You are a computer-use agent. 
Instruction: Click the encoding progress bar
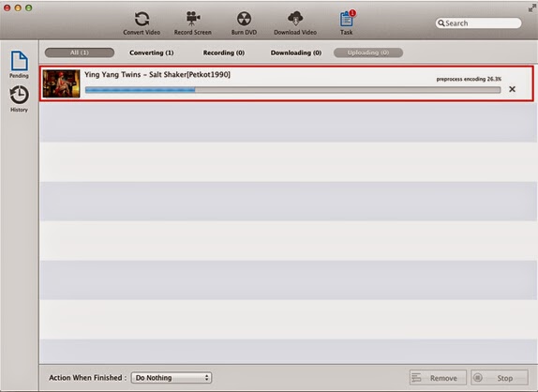coord(292,90)
